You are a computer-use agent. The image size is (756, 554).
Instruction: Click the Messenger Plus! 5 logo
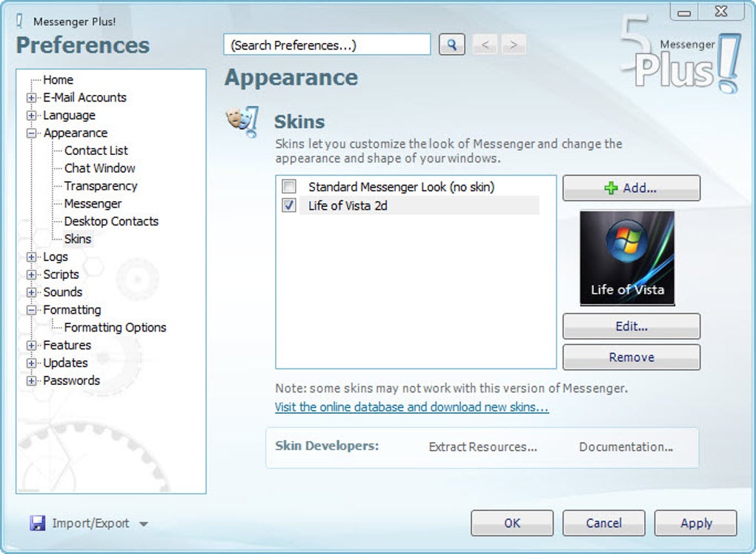tap(680, 56)
